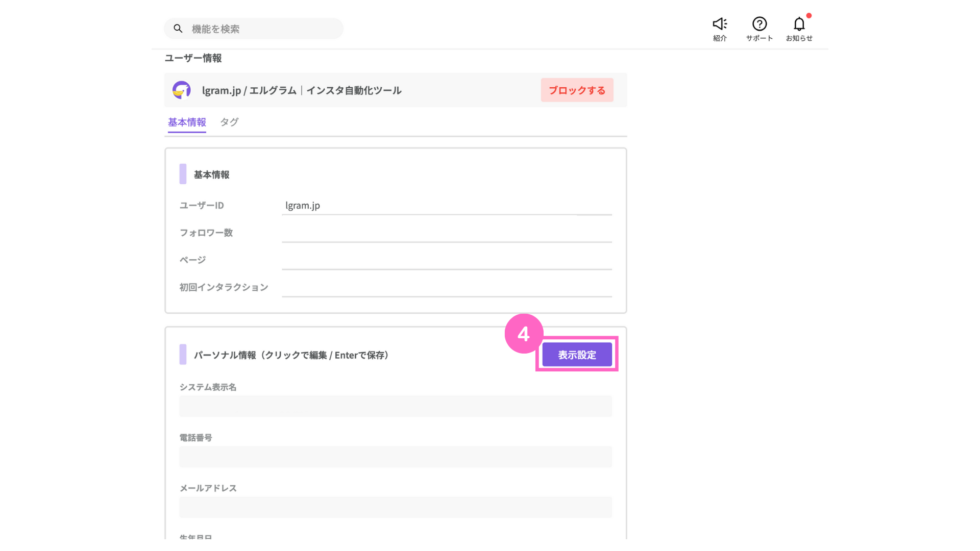Click the search magnifier icon
This screenshot has width=980, height=551.
click(x=178, y=29)
